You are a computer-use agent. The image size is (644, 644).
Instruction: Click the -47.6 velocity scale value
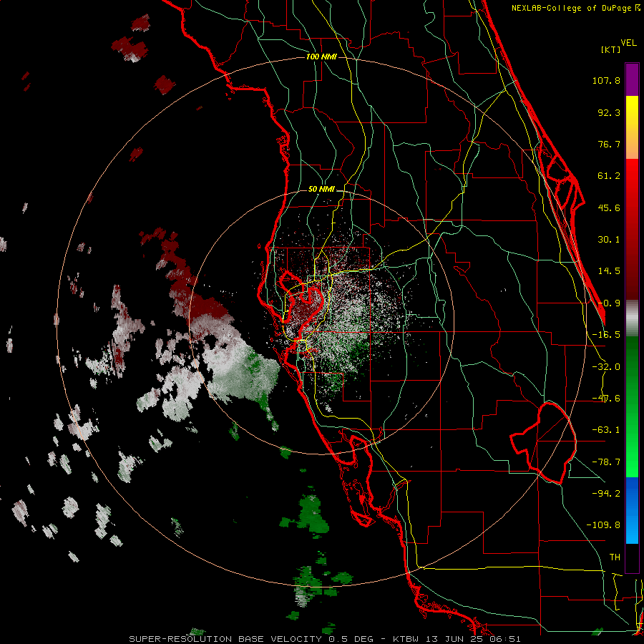coord(606,399)
